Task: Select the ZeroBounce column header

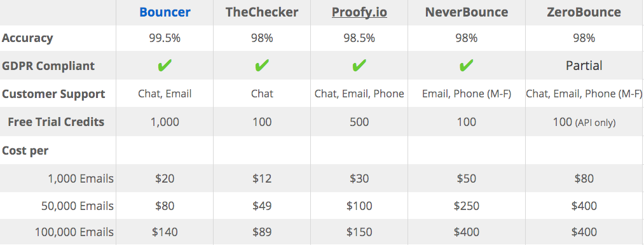Action: 584,12
